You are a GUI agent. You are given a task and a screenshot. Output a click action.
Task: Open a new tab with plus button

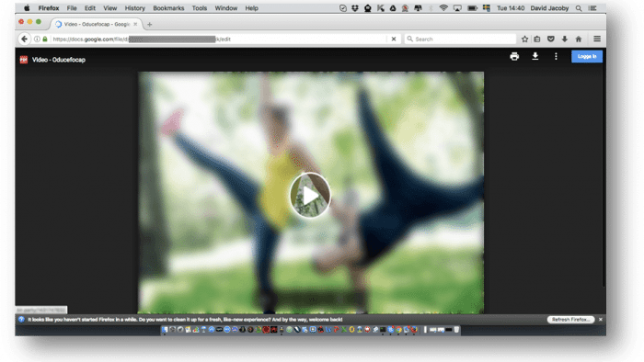(x=149, y=25)
